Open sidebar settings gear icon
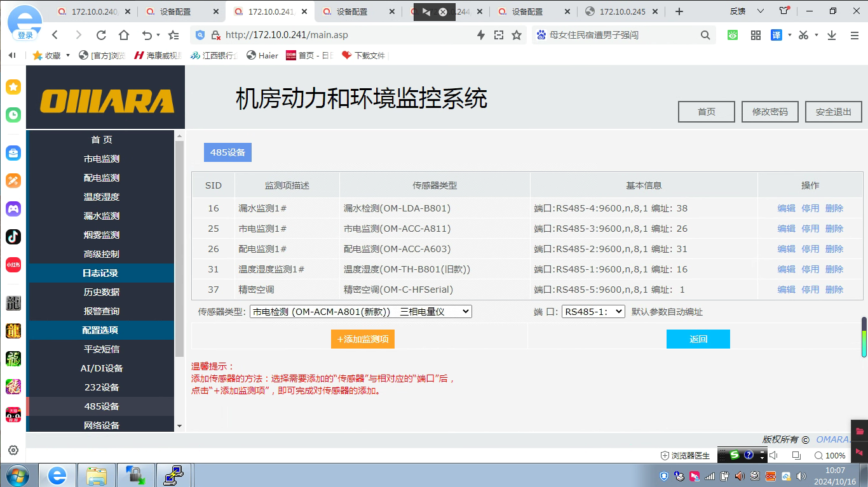 (13, 450)
